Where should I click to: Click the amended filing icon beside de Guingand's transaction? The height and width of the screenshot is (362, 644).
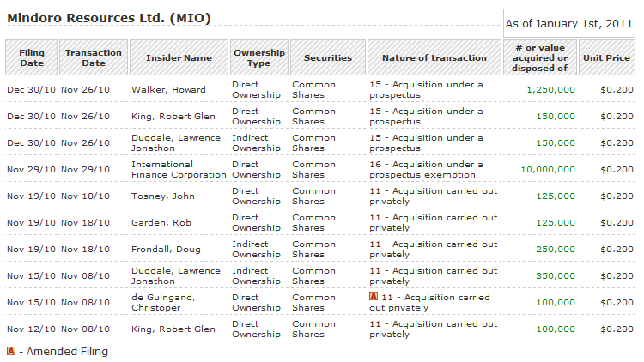(x=374, y=297)
